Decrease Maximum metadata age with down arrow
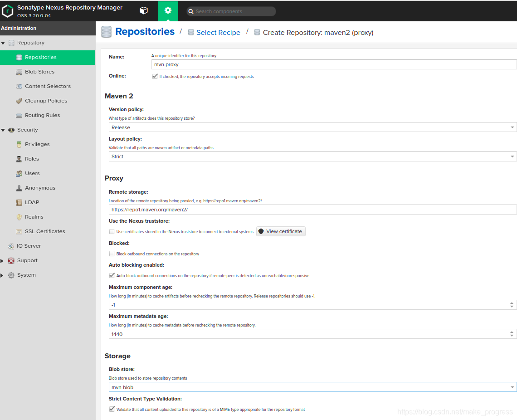Image resolution: width=517 pixels, height=420 pixels. (x=512, y=336)
